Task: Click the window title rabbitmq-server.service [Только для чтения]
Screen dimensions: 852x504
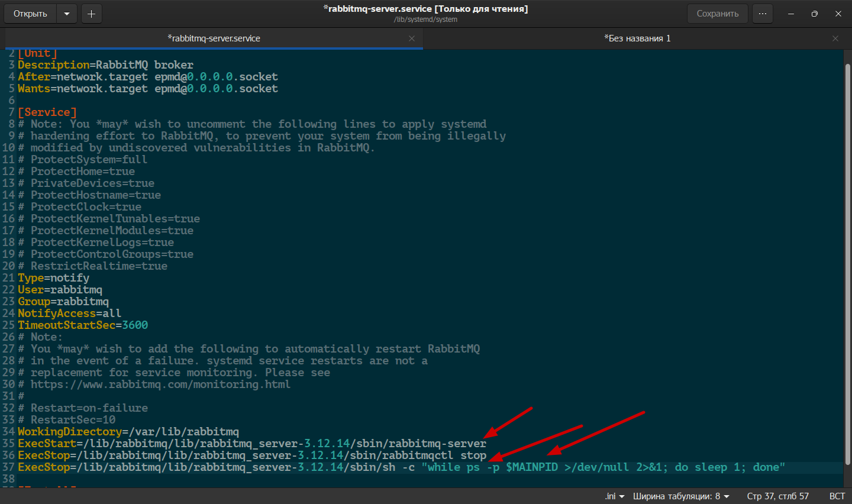Action: point(426,9)
